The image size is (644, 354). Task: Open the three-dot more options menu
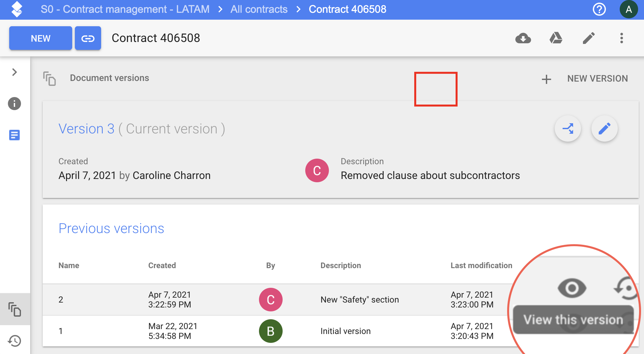[x=621, y=38]
